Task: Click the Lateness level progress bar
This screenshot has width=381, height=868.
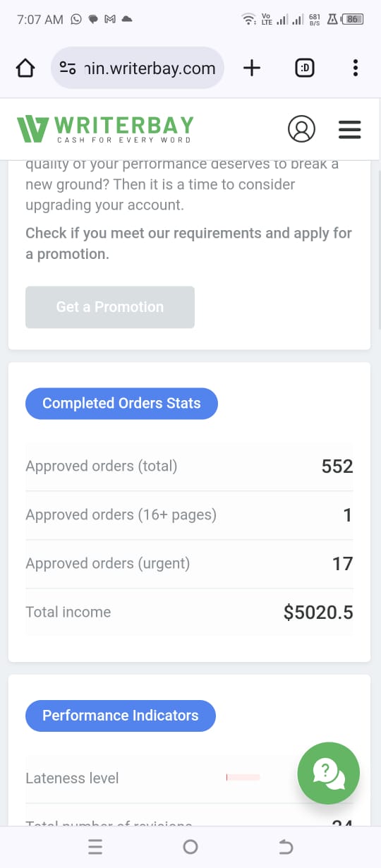Action: 243,778
